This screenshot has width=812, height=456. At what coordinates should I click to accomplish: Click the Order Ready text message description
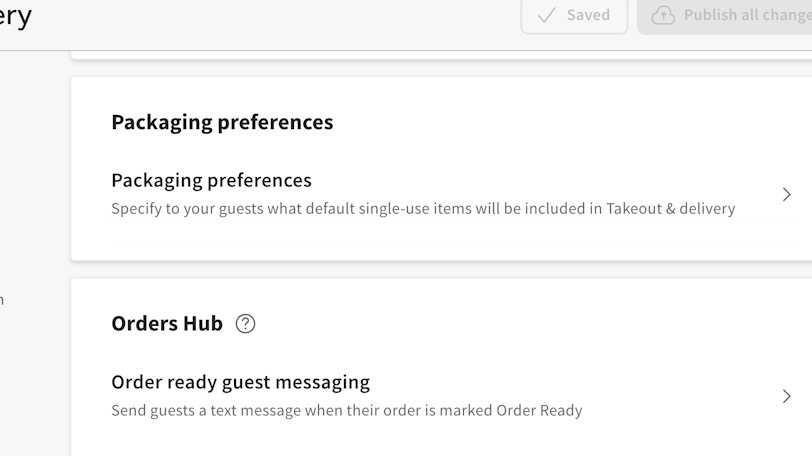pyautogui.click(x=346, y=410)
